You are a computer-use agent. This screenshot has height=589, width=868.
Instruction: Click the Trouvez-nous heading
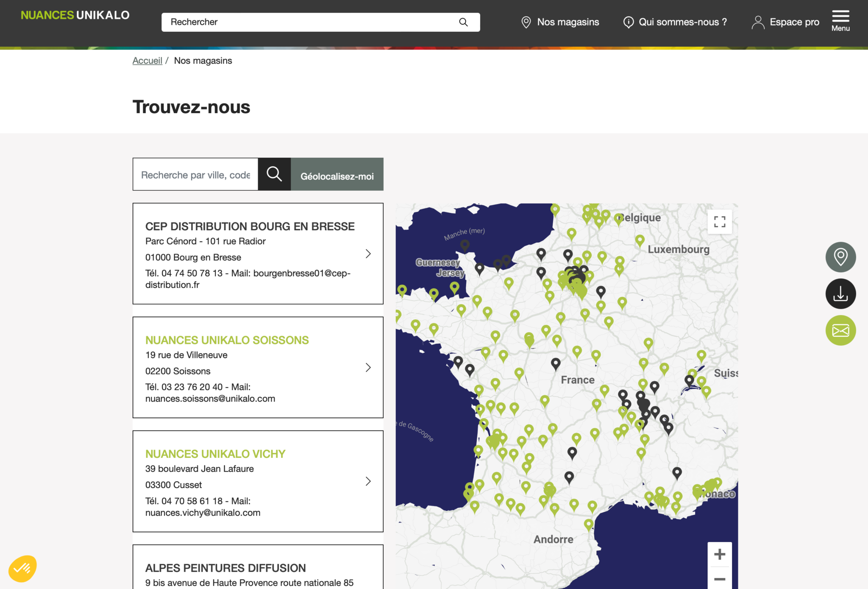click(191, 107)
